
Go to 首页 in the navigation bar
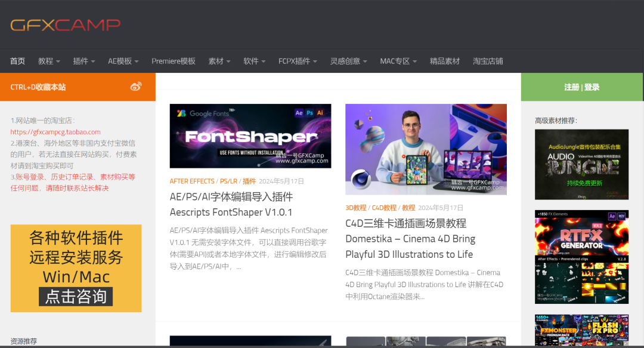tap(18, 61)
